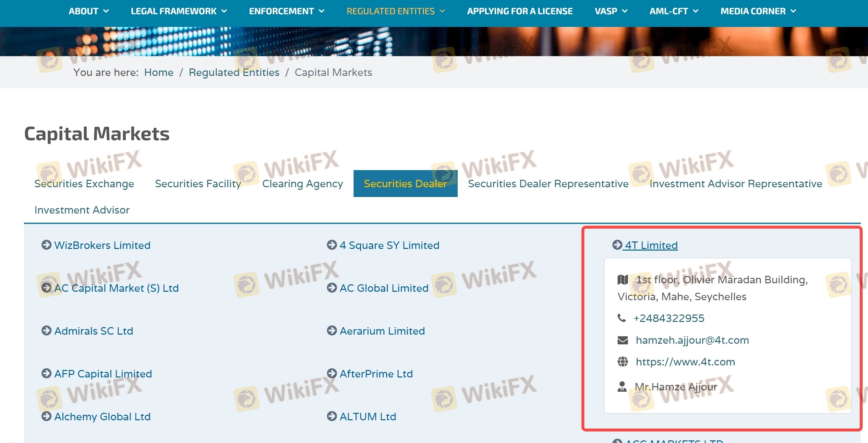Expand the VASP navigation menu
Screen dimensions: 868x443
coord(610,11)
